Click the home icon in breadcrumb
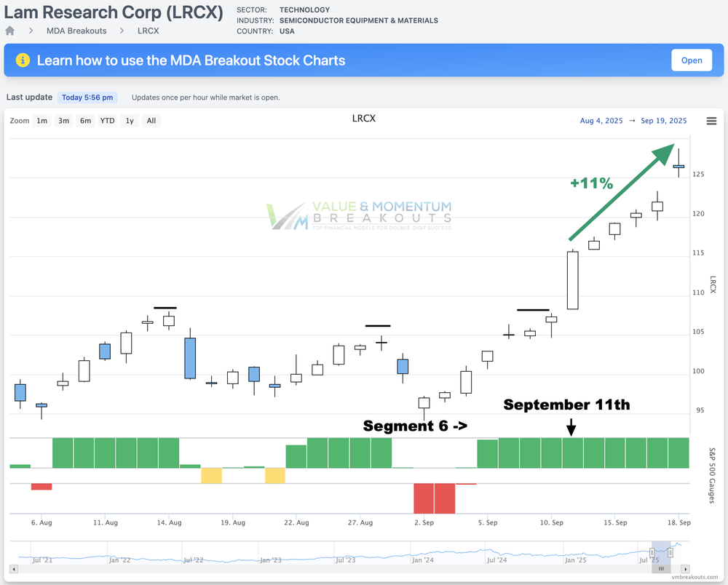The width and height of the screenshot is (728, 585). pyautogui.click(x=10, y=31)
